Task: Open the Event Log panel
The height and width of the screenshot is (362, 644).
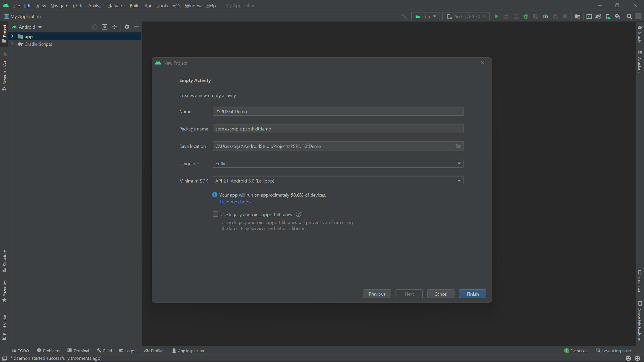Action: click(x=578, y=350)
